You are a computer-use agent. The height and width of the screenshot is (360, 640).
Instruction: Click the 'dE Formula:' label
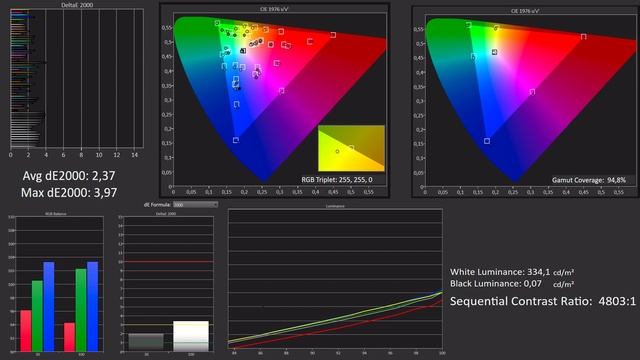click(x=157, y=204)
